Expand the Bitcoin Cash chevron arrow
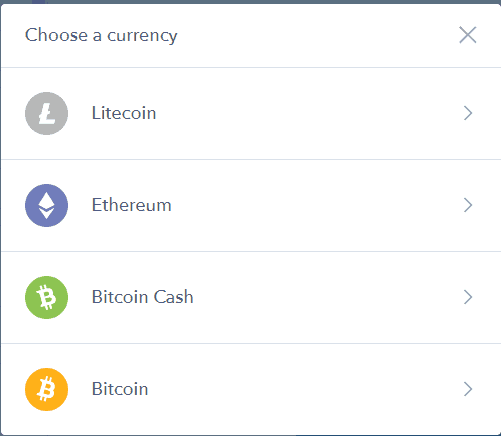Screen dimensions: 501x436 pyautogui.click(x=468, y=297)
